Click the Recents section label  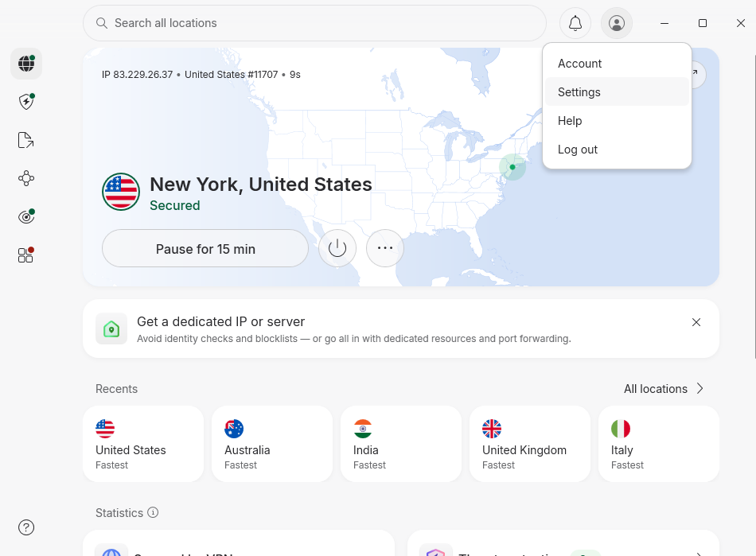(x=116, y=389)
